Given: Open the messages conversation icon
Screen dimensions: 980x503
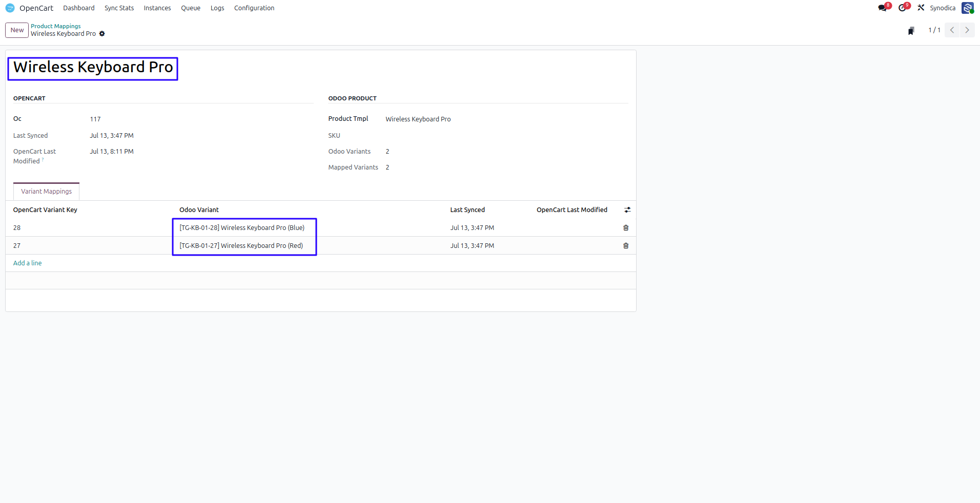Looking at the screenshot, I should [882, 8].
